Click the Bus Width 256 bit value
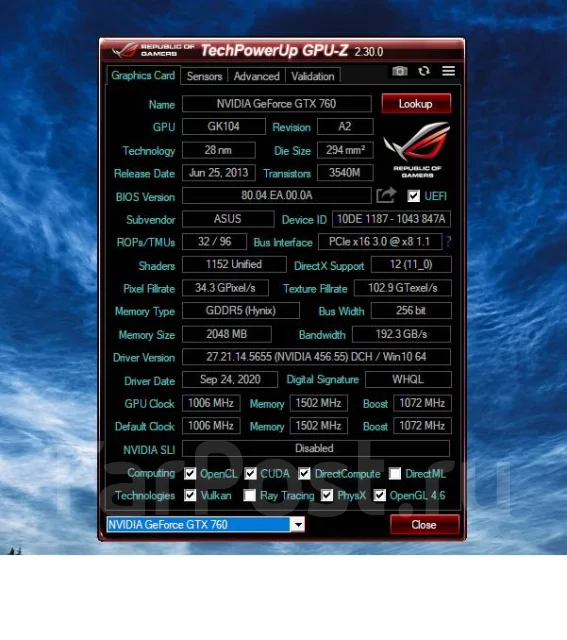 point(411,311)
